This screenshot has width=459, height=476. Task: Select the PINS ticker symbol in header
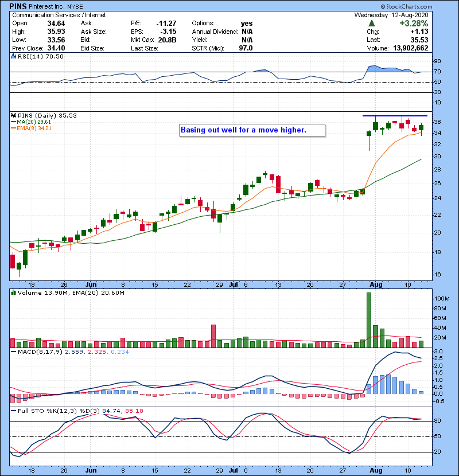pos(18,6)
